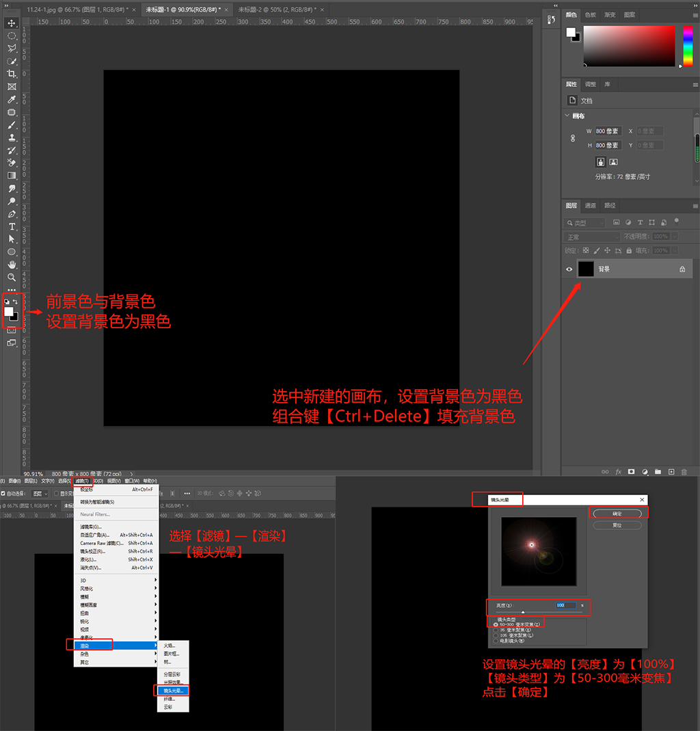
Task: Filter layers by pixel layers icon
Action: (x=616, y=222)
